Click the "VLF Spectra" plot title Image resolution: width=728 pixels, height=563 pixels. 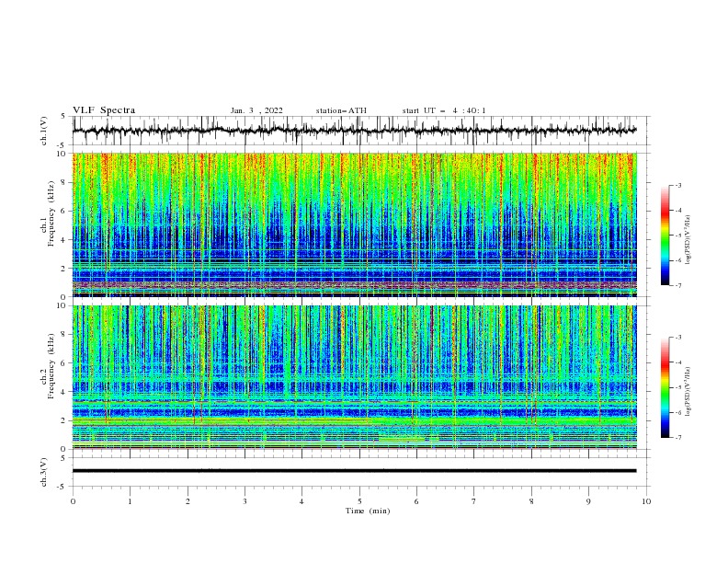(x=104, y=110)
